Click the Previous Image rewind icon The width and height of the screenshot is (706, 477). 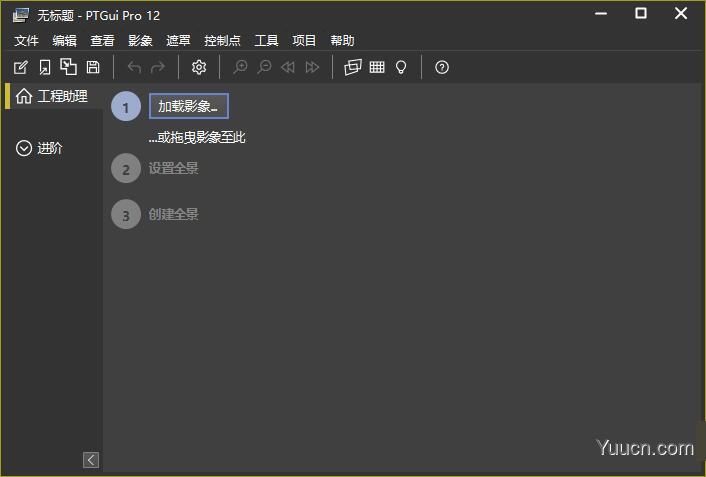pos(288,68)
